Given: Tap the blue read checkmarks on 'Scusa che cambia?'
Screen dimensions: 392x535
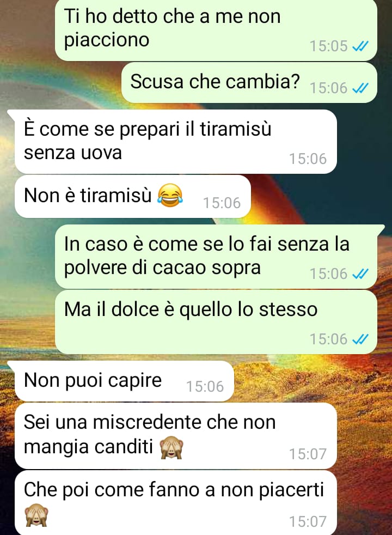Looking at the screenshot, I should pyautogui.click(x=360, y=88).
